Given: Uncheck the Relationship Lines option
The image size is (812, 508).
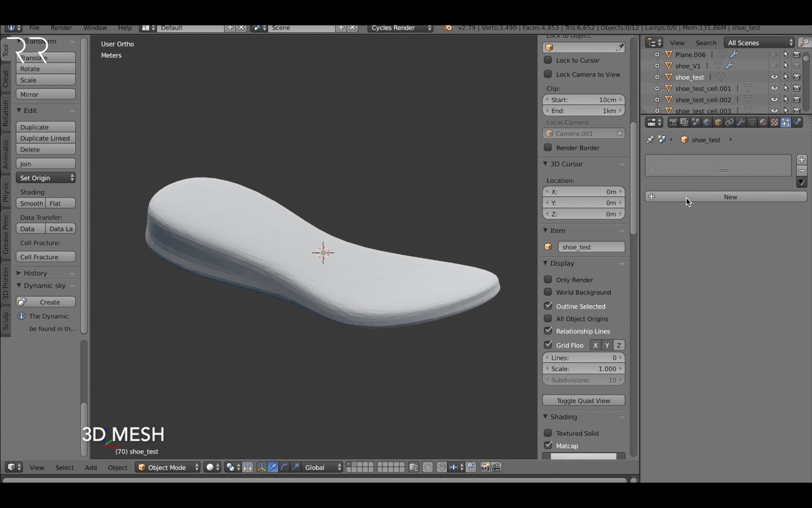Looking at the screenshot, I should click(x=549, y=331).
